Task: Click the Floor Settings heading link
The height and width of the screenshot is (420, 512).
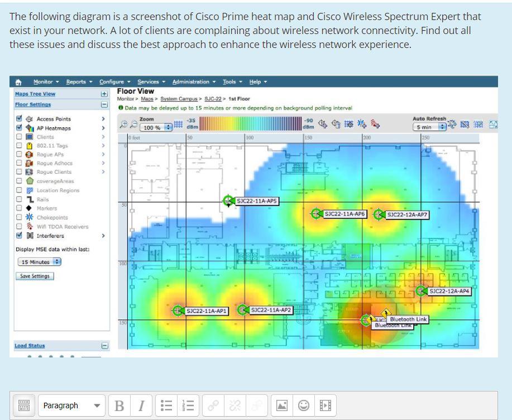Action: point(33,104)
